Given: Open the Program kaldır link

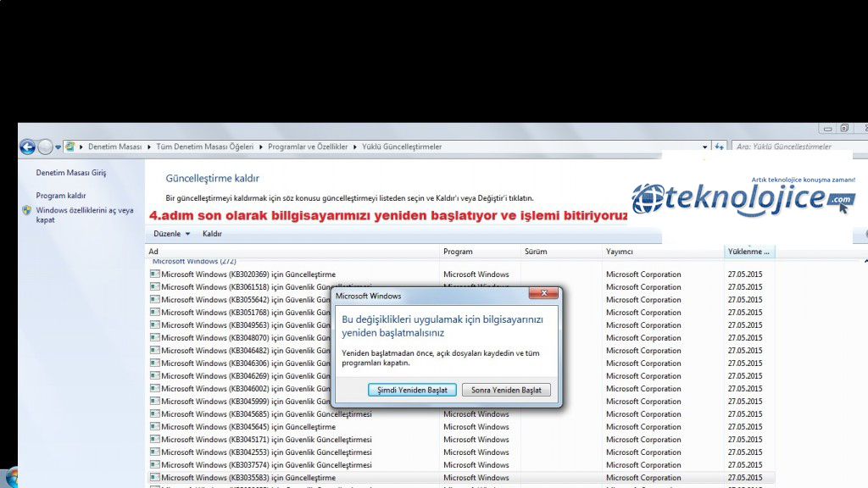Looking at the screenshot, I should coord(61,196).
